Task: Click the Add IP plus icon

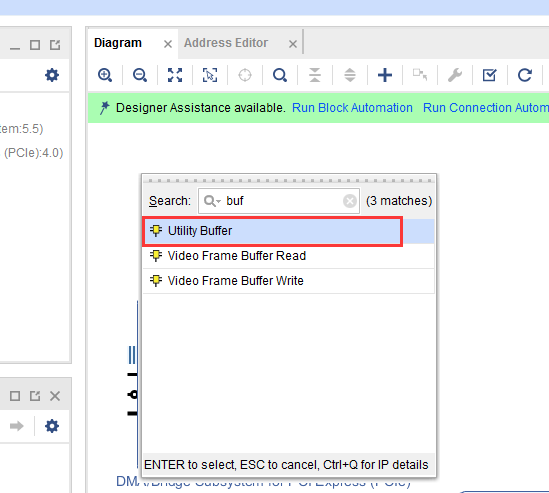Action: 385,75
